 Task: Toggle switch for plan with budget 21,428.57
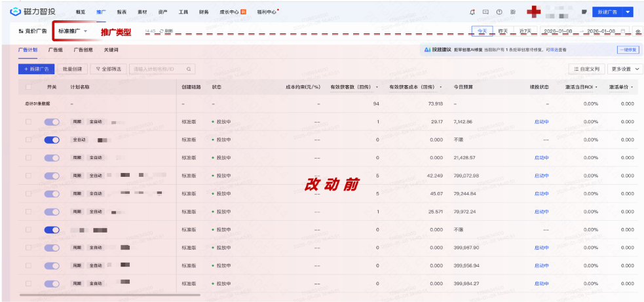click(x=52, y=158)
